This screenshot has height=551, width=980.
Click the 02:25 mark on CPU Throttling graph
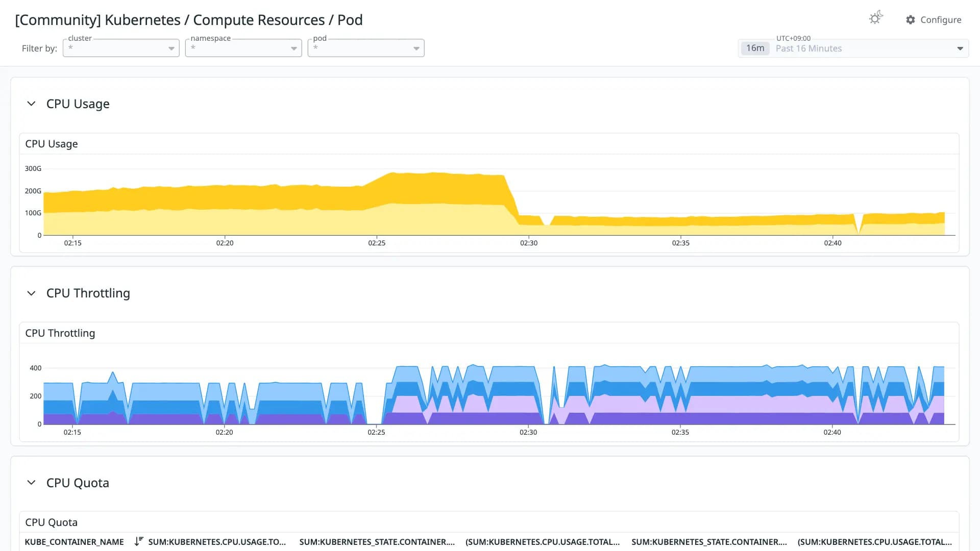coord(376,432)
